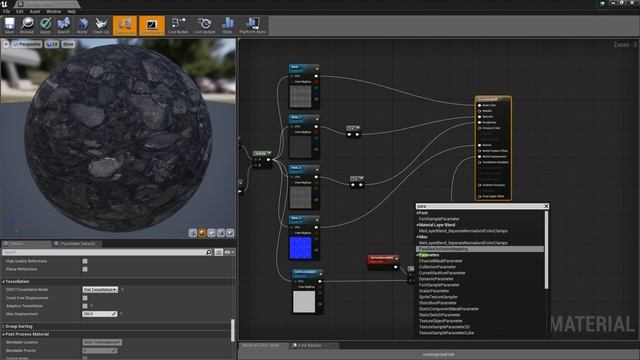The width and height of the screenshot is (640, 360).
Task: Collapse the Material Layer Blend category
Action: pyautogui.click(x=418, y=225)
